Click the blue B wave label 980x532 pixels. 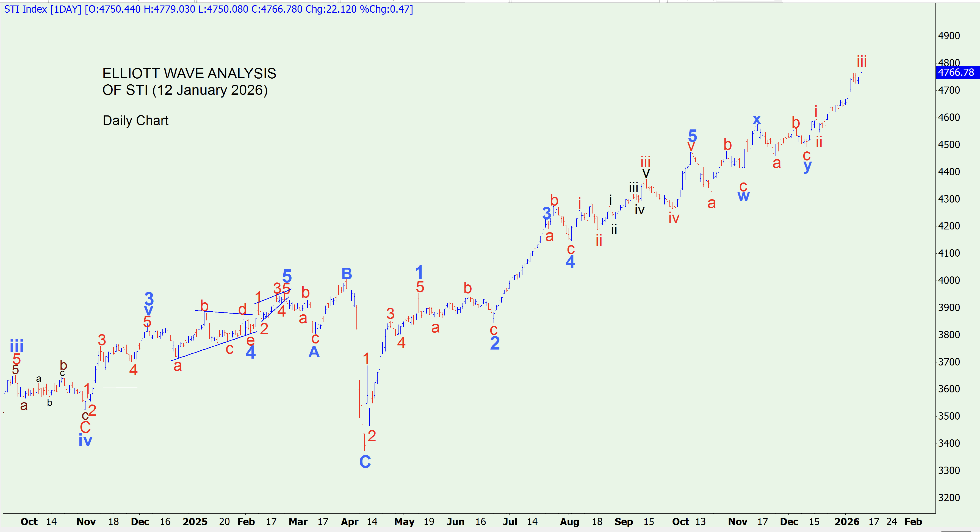347,273
